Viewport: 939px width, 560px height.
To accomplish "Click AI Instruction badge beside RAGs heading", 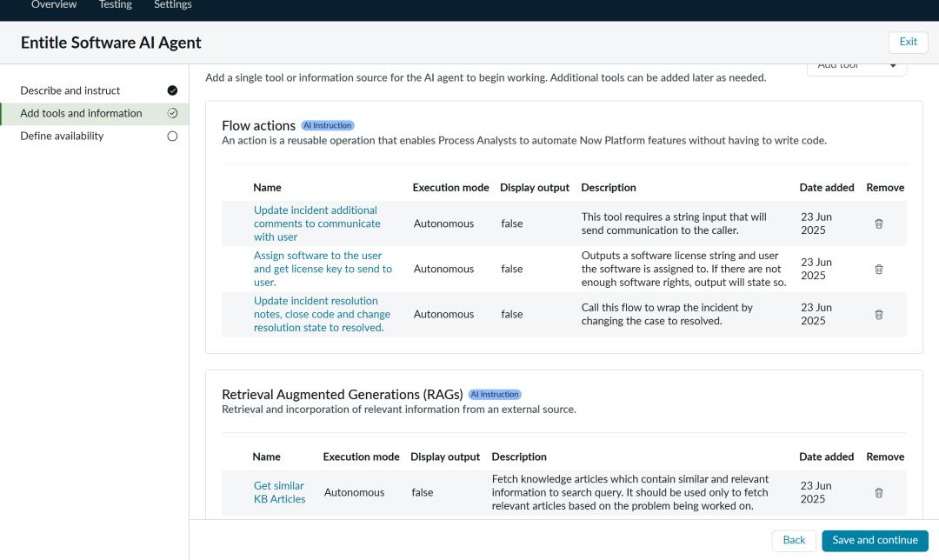I will click(495, 395).
